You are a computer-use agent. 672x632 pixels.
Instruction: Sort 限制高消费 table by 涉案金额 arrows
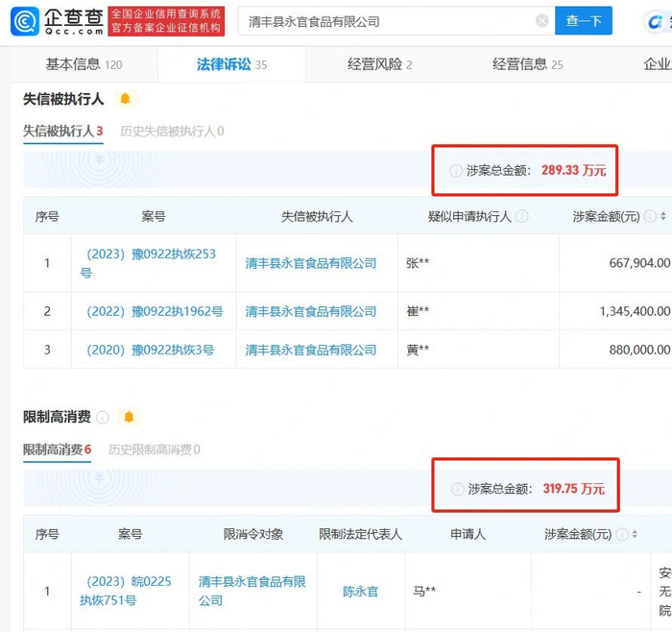(635, 534)
